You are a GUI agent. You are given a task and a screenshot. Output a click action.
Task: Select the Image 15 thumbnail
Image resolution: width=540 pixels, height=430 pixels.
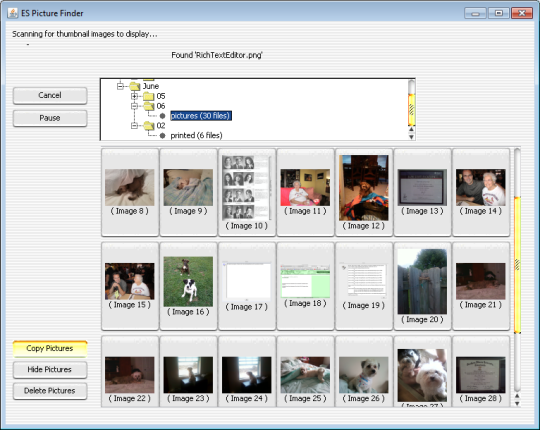pos(130,286)
